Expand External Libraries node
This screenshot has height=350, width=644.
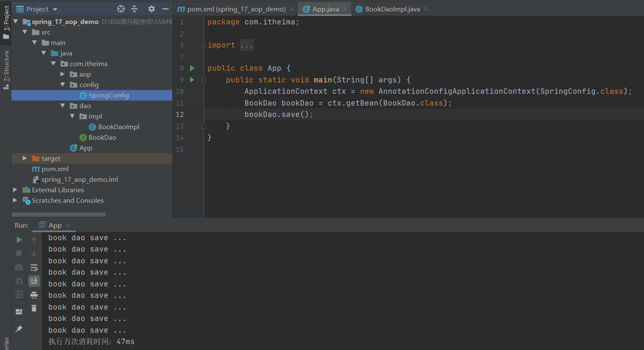[16, 190]
